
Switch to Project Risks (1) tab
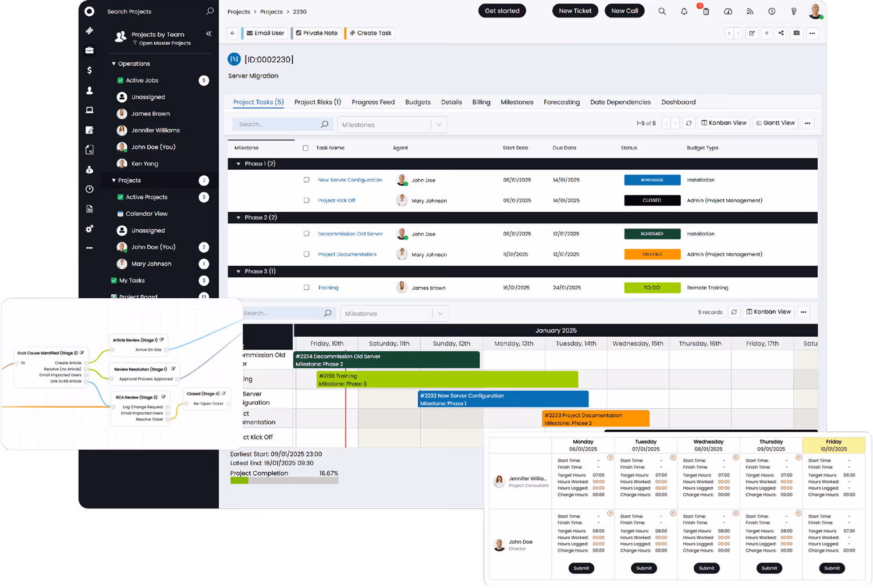(x=318, y=102)
